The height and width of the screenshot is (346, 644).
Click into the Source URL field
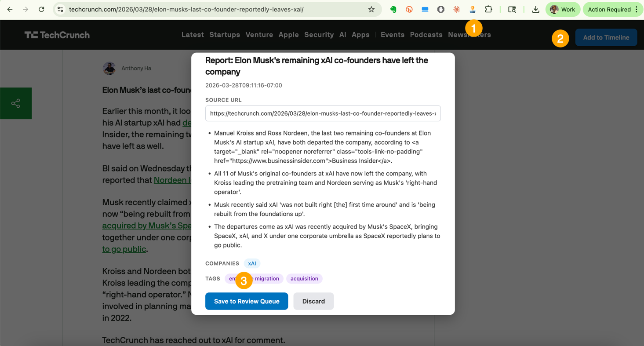click(323, 113)
